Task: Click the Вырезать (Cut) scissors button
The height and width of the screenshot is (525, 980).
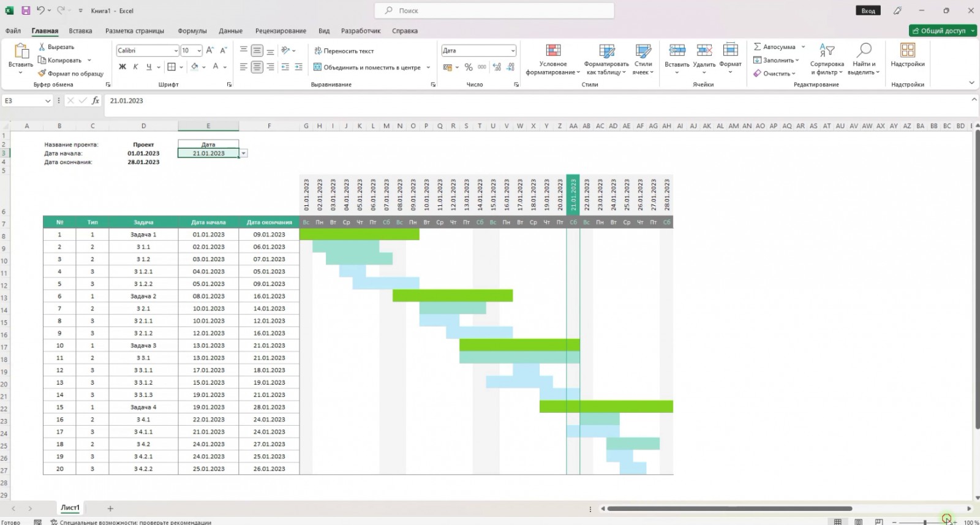Action: (x=56, y=47)
